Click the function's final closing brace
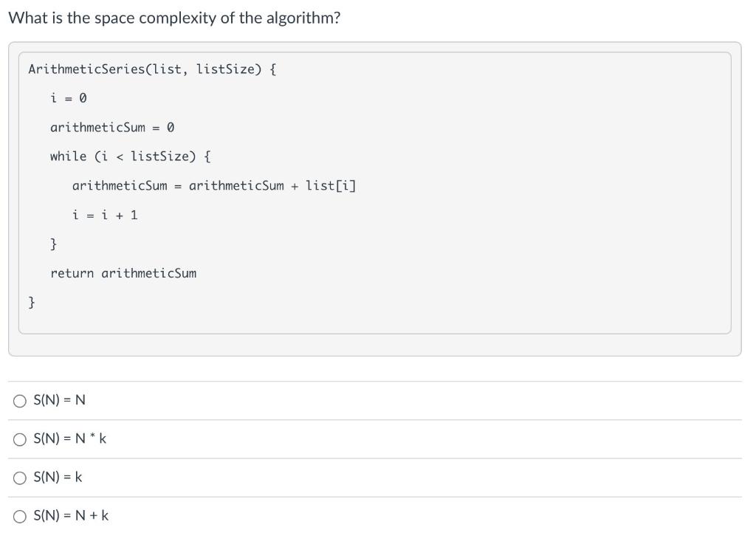 click(32, 302)
